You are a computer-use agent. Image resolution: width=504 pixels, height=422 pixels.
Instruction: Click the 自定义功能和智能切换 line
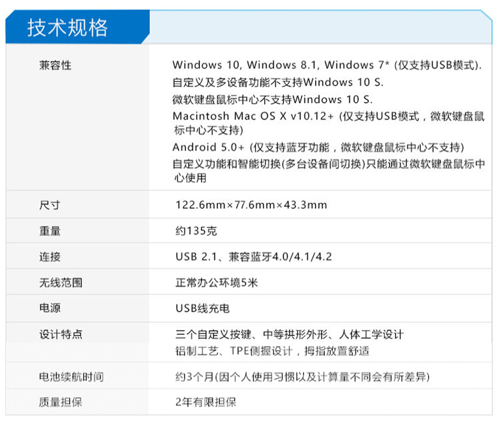328,171
